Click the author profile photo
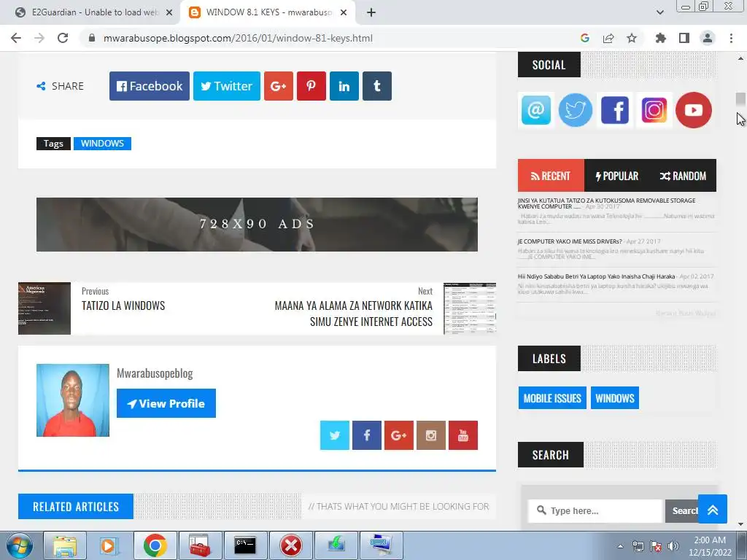747x560 pixels. pos(73,400)
